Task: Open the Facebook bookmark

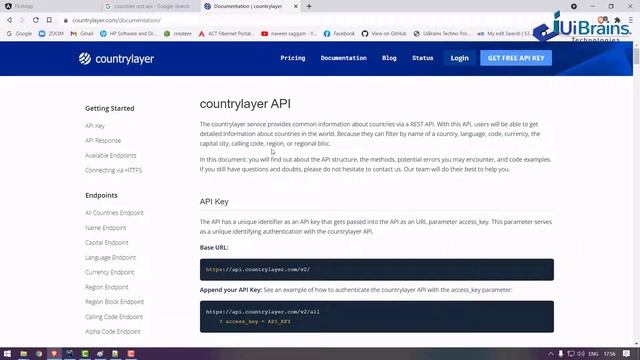Action: (x=339, y=33)
